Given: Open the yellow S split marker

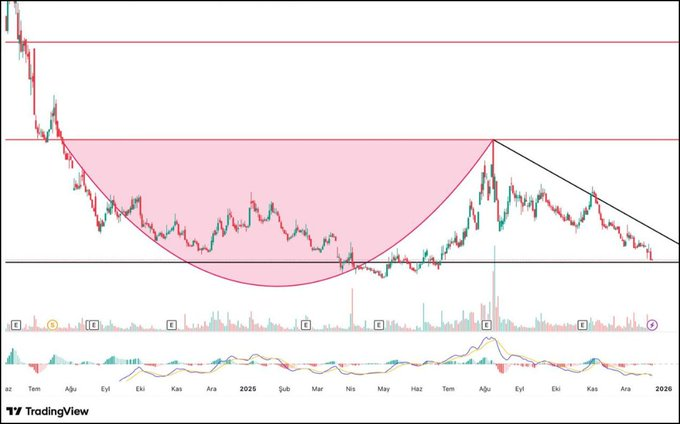Looking at the screenshot, I should click(x=52, y=324).
